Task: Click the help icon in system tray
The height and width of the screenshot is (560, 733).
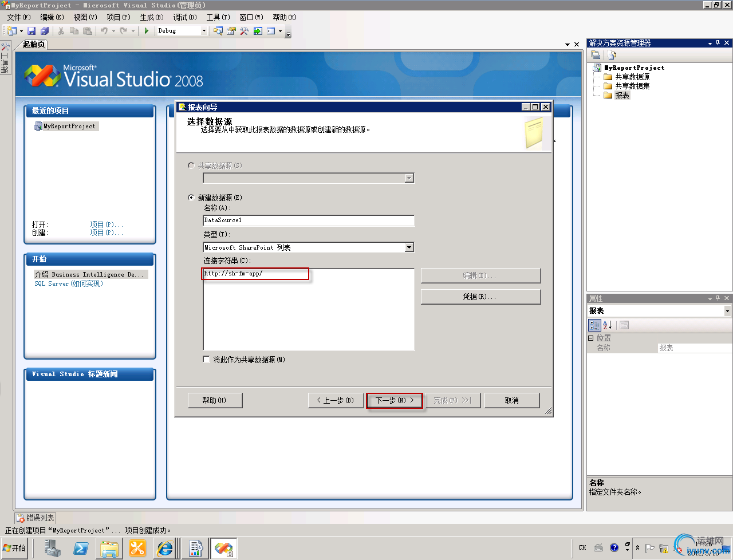Action: pyautogui.click(x=614, y=547)
